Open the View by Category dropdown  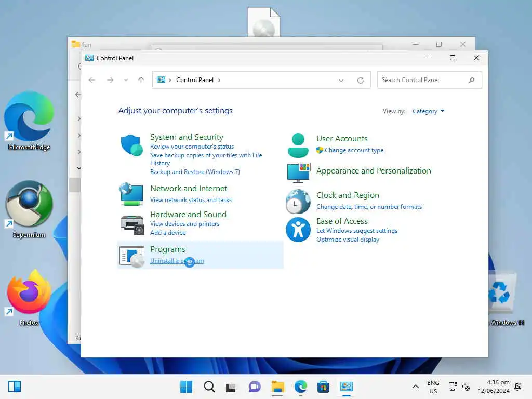[428, 111]
